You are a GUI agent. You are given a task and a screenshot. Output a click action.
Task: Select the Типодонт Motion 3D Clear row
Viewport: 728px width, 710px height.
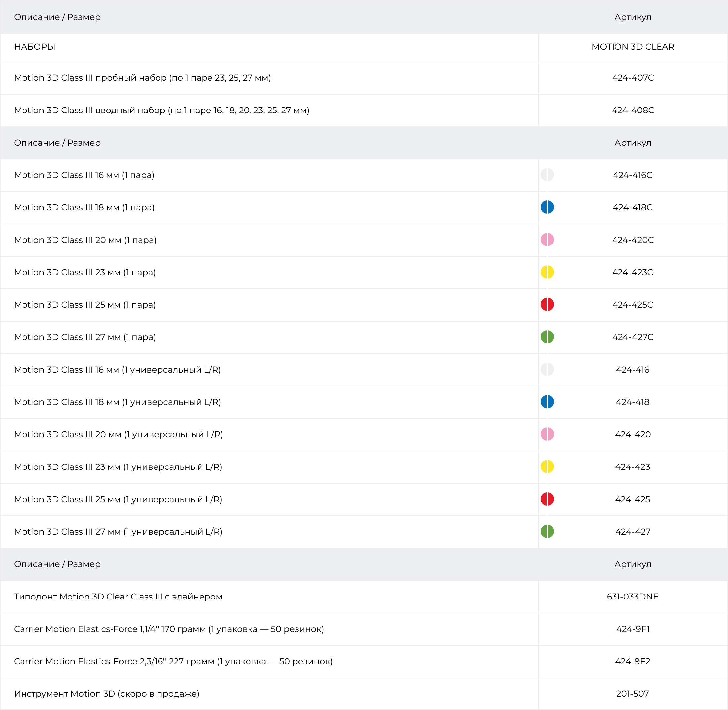pos(118,597)
